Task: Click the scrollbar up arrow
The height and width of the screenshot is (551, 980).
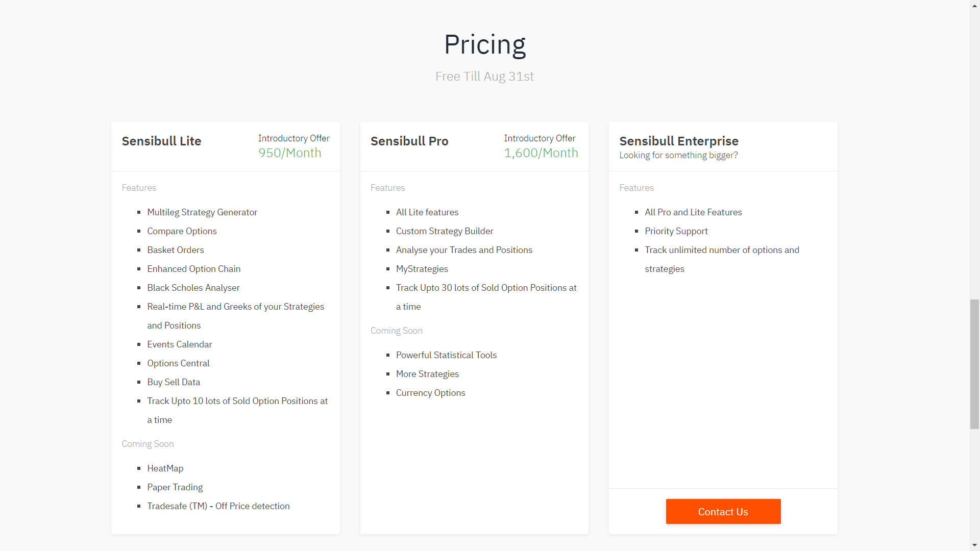Action: [974, 5]
